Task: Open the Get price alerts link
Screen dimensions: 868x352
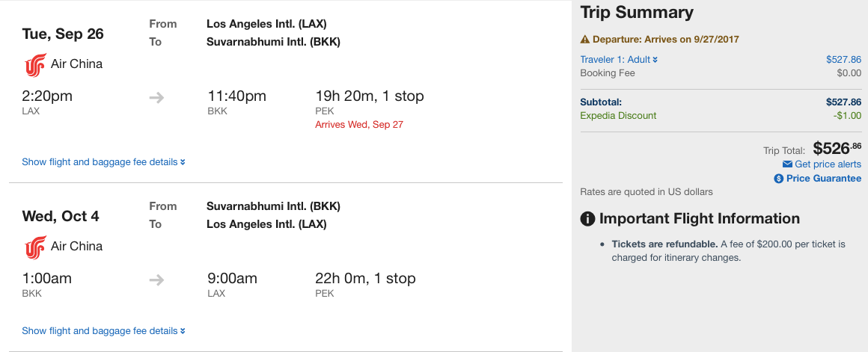Action: tap(828, 164)
